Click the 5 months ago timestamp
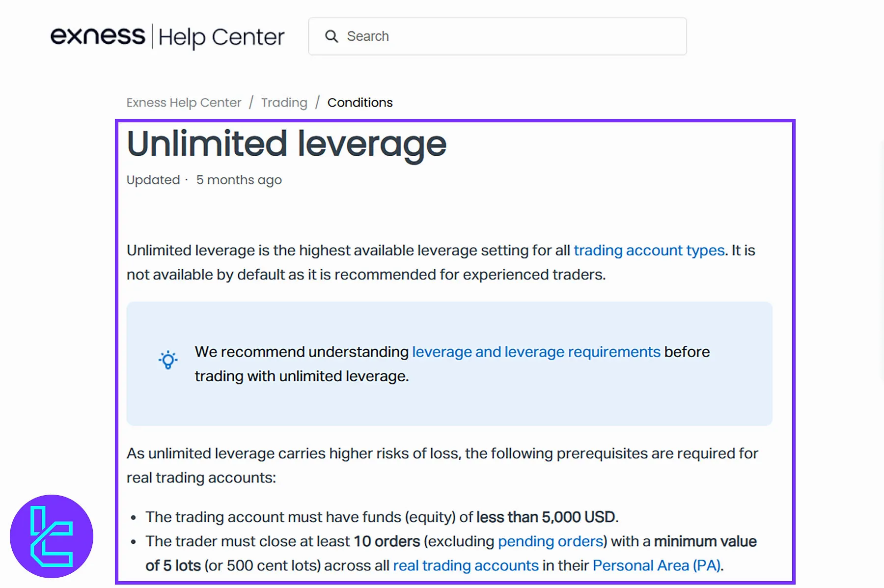 (239, 180)
